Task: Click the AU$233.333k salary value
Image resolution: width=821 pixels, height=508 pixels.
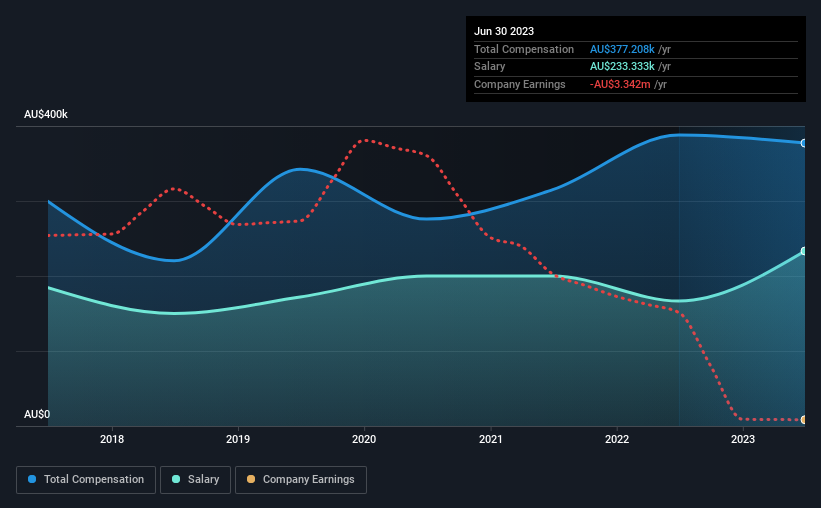Action: [x=622, y=67]
